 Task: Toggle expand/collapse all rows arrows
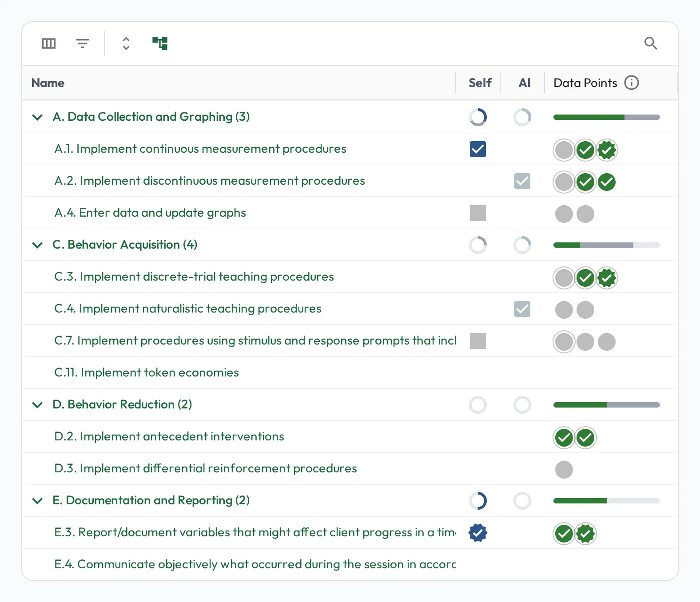(x=126, y=44)
